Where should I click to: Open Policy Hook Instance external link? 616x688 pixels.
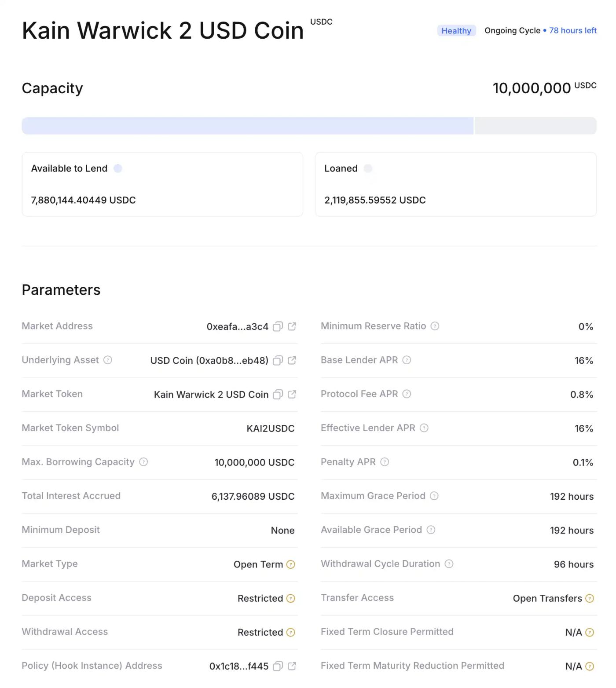tap(292, 666)
